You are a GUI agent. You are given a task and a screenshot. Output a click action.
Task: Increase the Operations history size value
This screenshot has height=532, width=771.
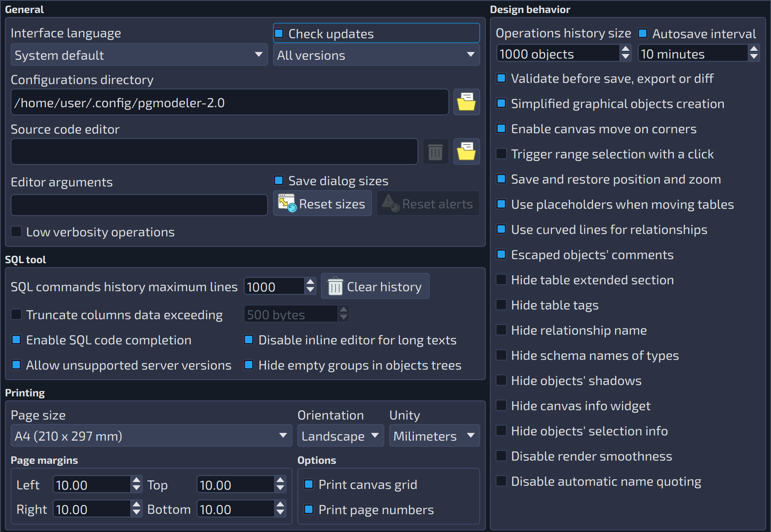tap(626, 49)
